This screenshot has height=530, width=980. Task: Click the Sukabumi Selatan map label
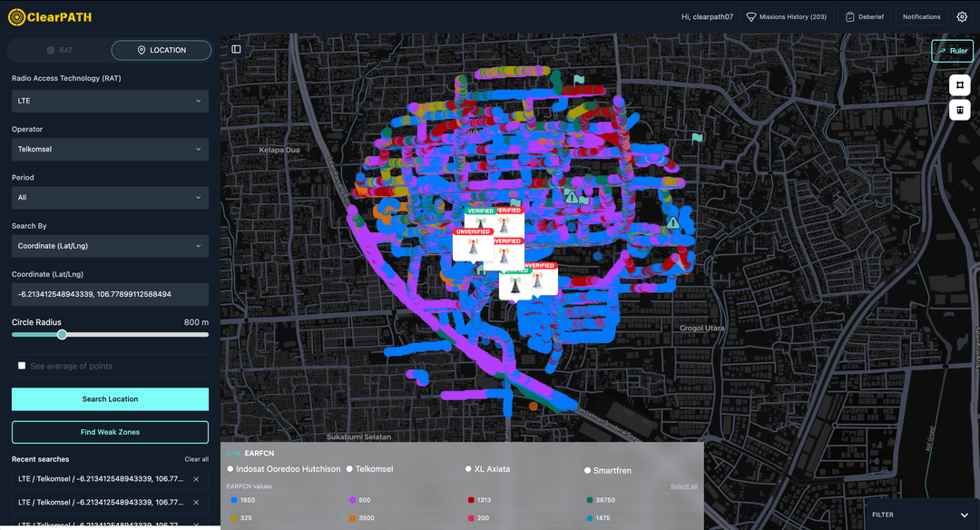(358, 437)
